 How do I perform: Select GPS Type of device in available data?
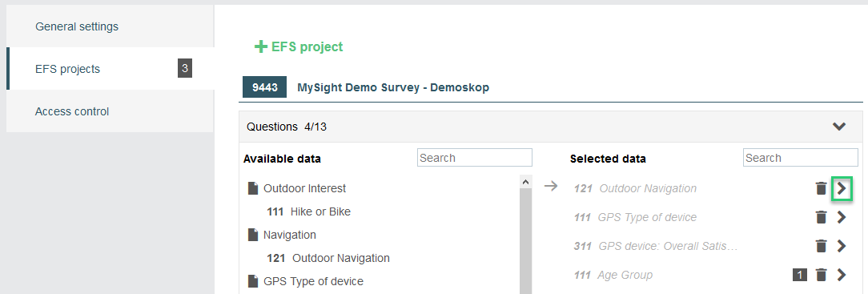tap(313, 281)
